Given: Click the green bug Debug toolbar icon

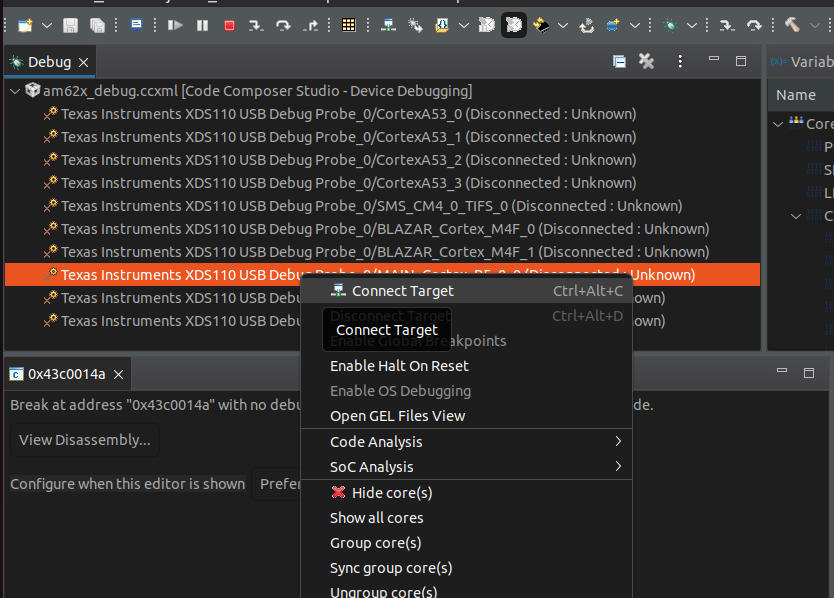Looking at the screenshot, I should 670,25.
